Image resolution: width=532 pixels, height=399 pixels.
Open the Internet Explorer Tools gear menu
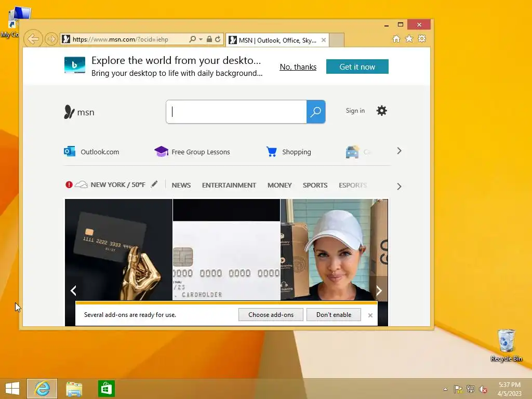point(422,38)
